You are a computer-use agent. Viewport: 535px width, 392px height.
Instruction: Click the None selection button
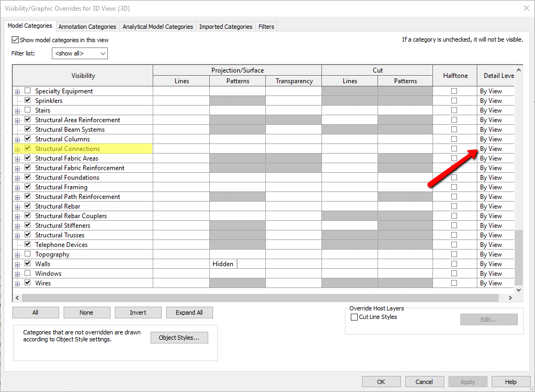tap(86, 313)
